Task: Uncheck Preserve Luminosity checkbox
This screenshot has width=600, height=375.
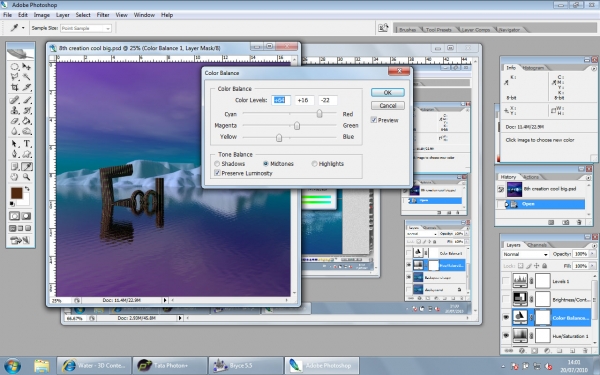Action: click(217, 173)
